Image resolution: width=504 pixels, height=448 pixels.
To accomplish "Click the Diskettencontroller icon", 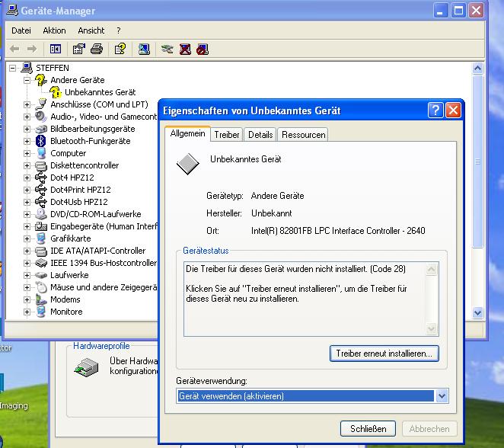I will point(41,165).
